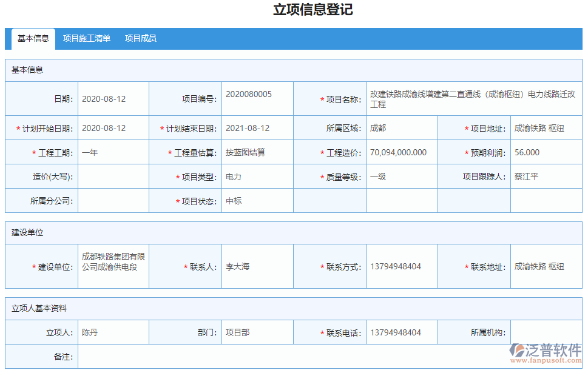Image resolution: width=588 pixels, height=370 pixels.
Task: Select the 建设单位 field for 成都铁路集团
Action: [x=112, y=266]
